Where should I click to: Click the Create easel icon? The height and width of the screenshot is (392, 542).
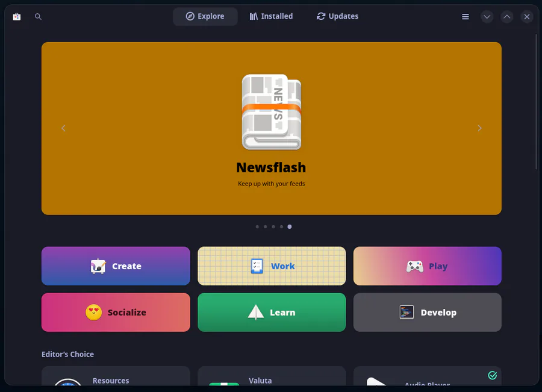click(98, 266)
